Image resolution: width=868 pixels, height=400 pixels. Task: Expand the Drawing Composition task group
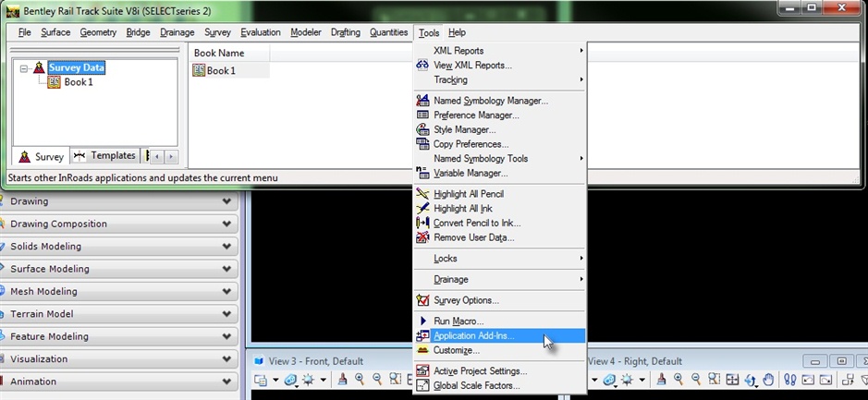[226, 224]
